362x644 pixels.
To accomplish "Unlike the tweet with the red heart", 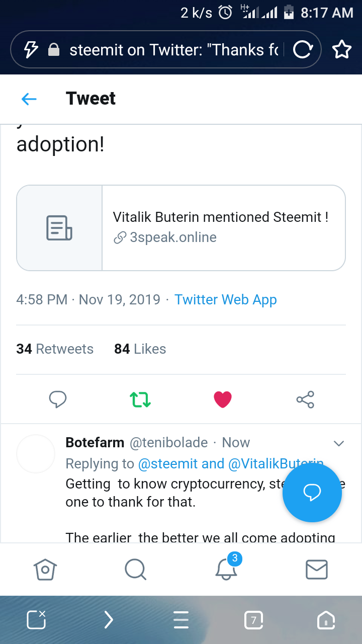I will tap(223, 399).
